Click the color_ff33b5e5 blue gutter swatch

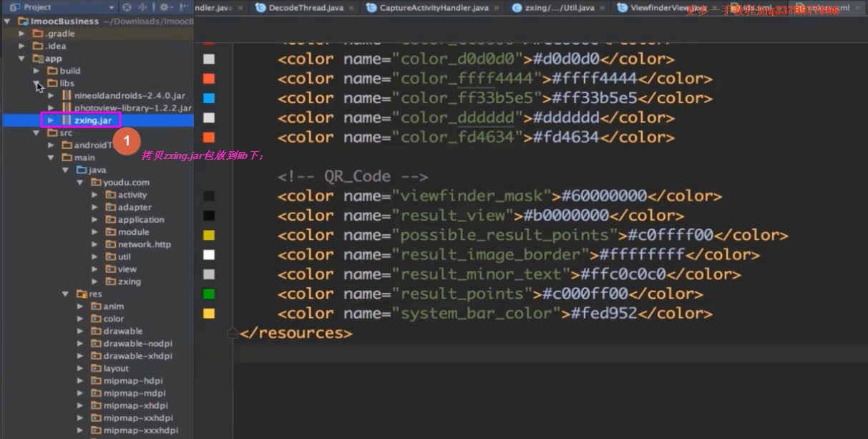point(209,98)
